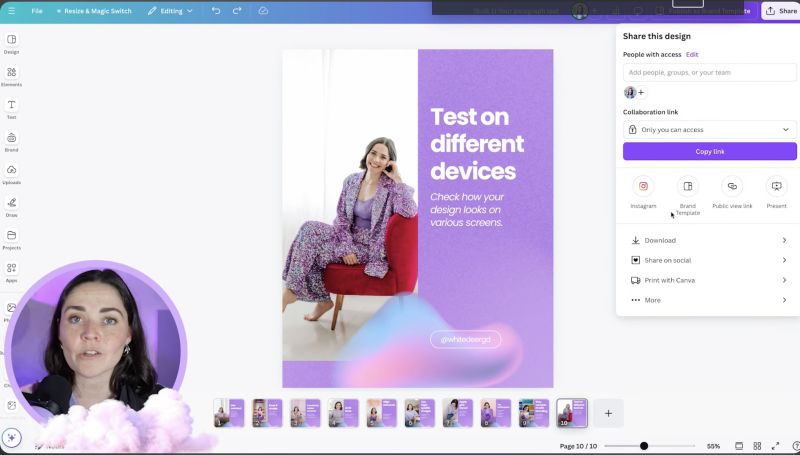Viewport: 800px width, 455px height.
Task: Start Present mode
Action: [776, 192]
